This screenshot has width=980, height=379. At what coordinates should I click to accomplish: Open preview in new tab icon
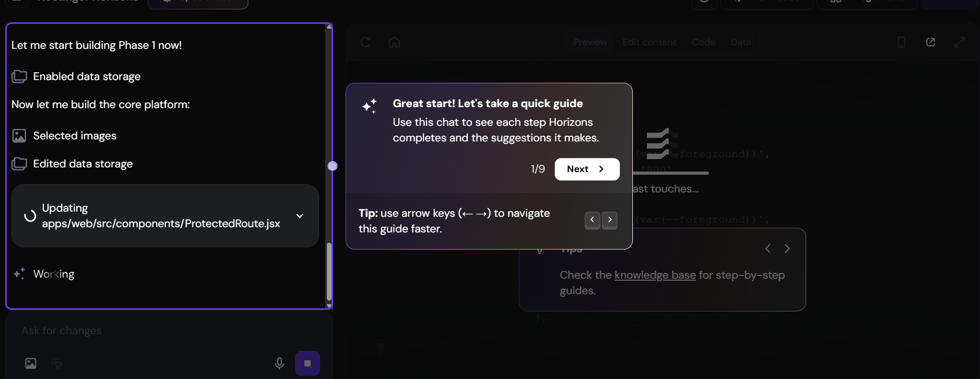click(x=931, y=42)
